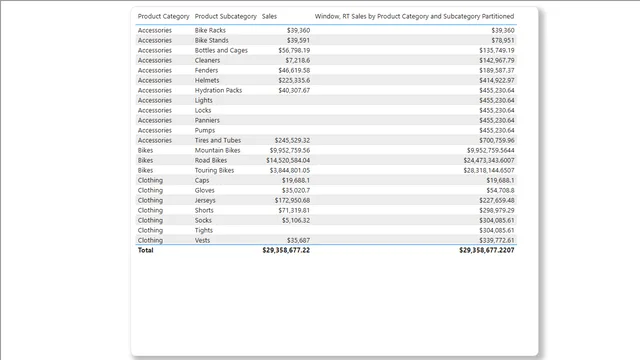
Task: Select the Caps subcategory cell
Action: click(202, 180)
